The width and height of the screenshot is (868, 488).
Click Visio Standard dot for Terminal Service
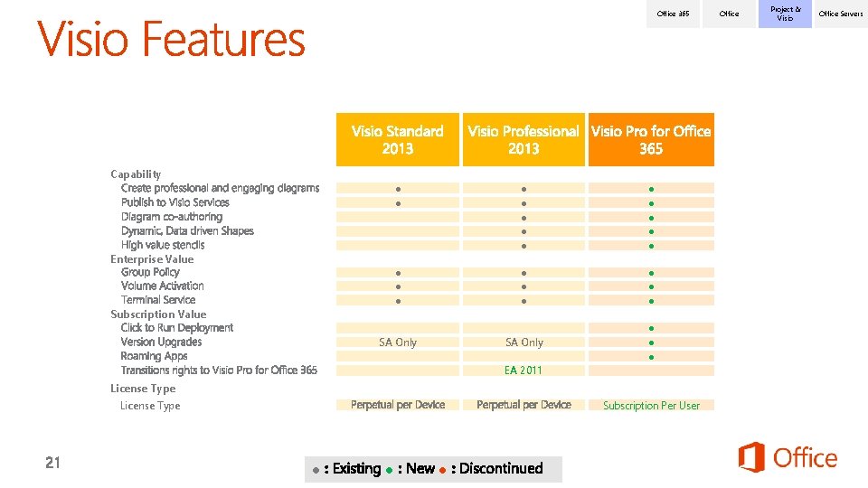398,302
